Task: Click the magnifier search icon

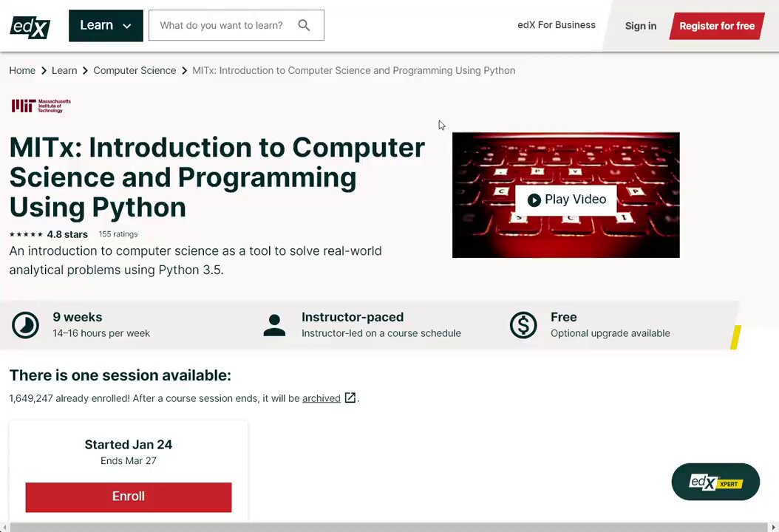Action: click(x=304, y=25)
